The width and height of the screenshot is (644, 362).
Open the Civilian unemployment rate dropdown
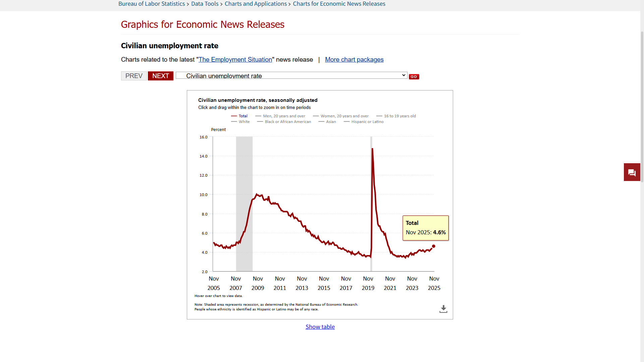coord(291,76)
